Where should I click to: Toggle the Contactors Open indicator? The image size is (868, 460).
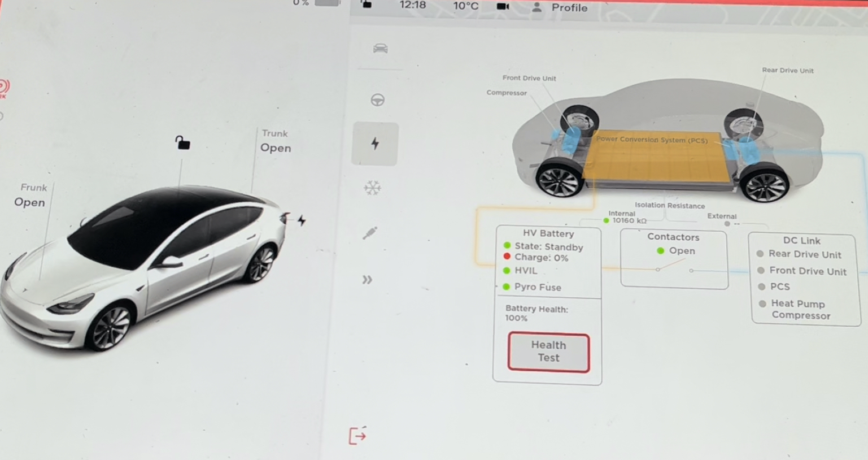[x=675, y=251]
